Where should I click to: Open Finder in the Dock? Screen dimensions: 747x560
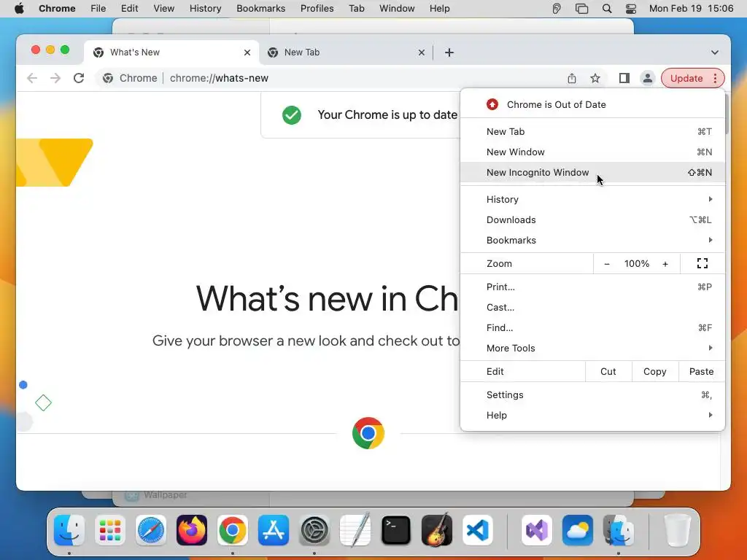point(69,530)
